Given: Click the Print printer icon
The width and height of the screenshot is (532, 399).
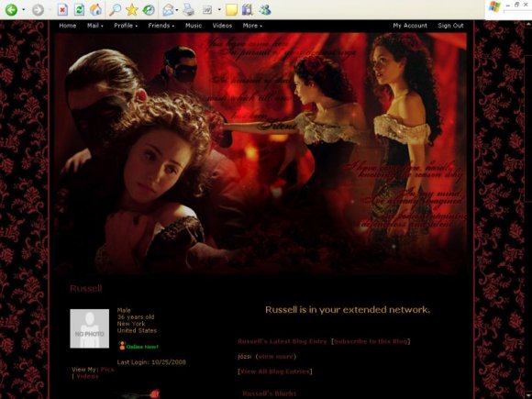Looking at the screenshot, I should [188, 9].
